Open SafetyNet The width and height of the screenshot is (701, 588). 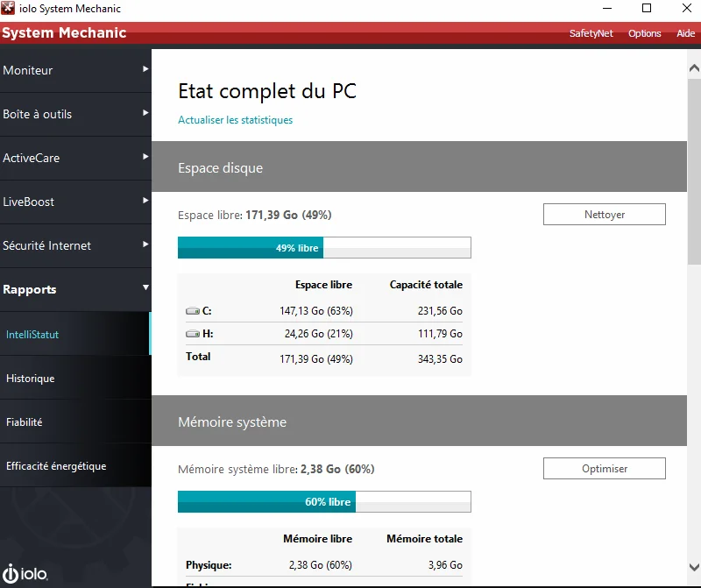(x=591, y=33)
